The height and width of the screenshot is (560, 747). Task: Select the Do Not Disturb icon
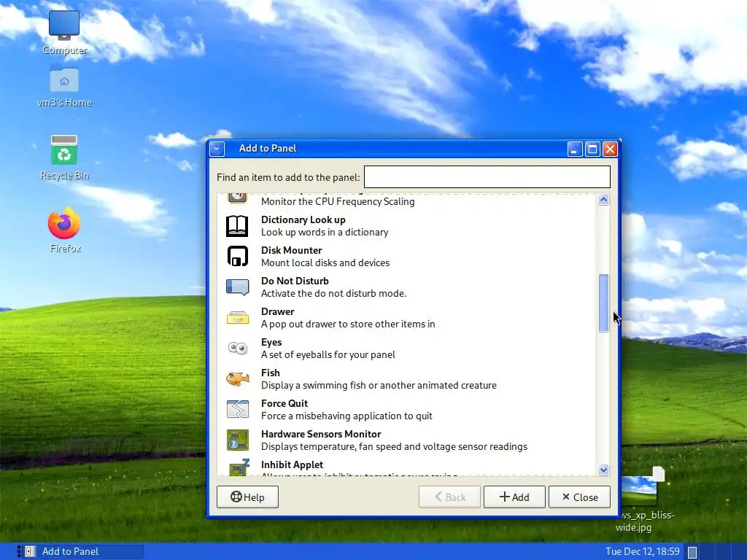coord(237,287)
